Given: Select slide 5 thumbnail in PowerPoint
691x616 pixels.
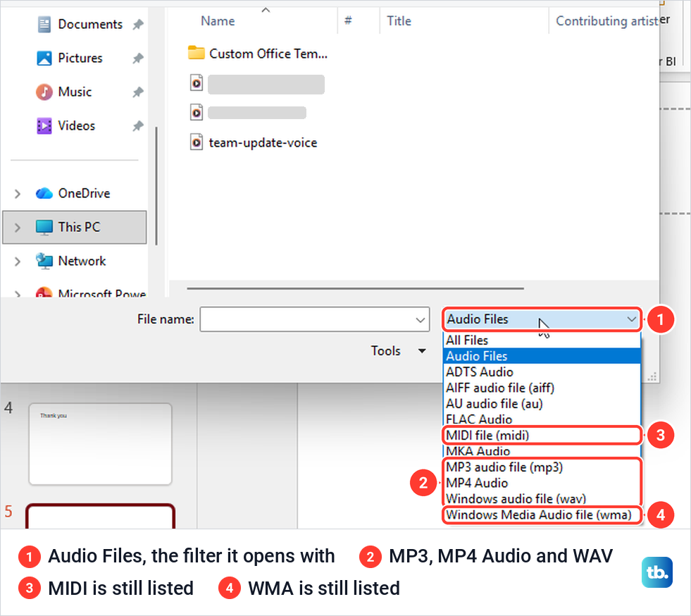Looking at the screenshot, I should click(100, 517).
